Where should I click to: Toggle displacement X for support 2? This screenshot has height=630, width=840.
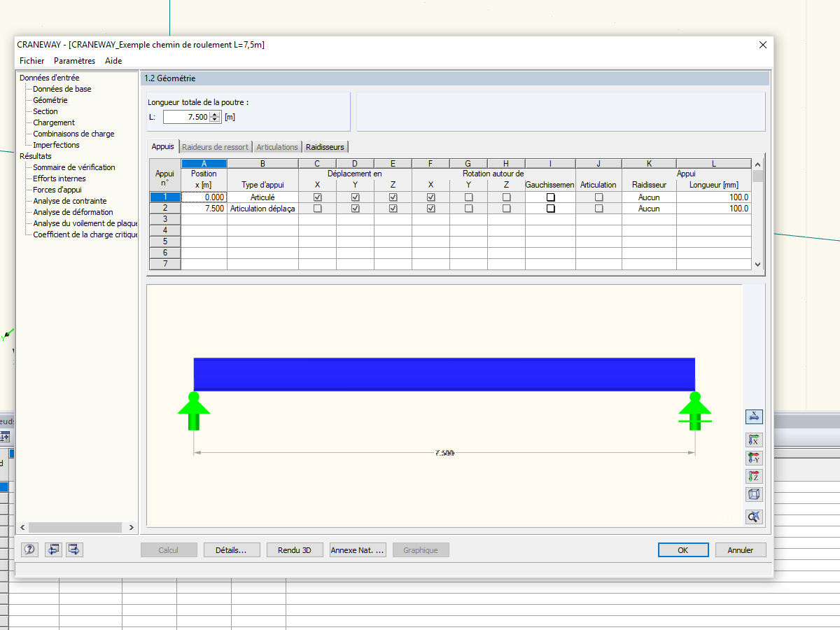(317, 209)
